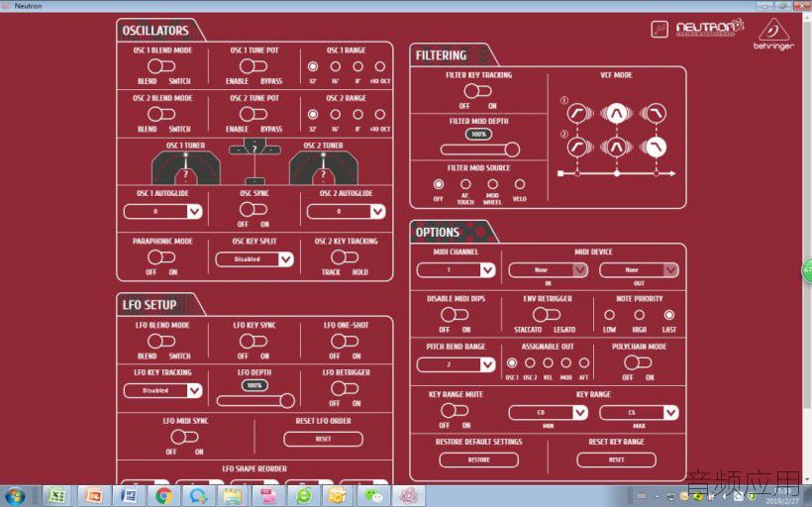Open Excel from the taskbar
812x507 pixels.
55,496
